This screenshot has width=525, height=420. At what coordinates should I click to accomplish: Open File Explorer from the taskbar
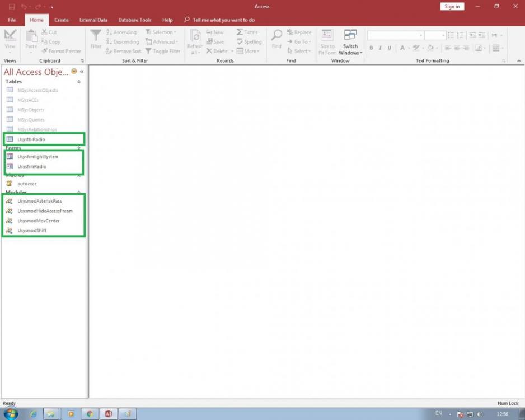click(51, 414)
